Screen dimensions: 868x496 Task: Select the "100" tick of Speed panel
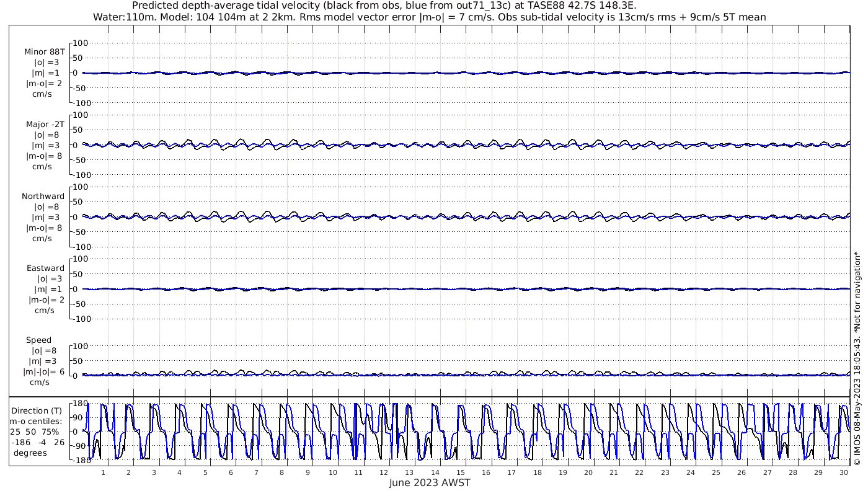[82, 346]
